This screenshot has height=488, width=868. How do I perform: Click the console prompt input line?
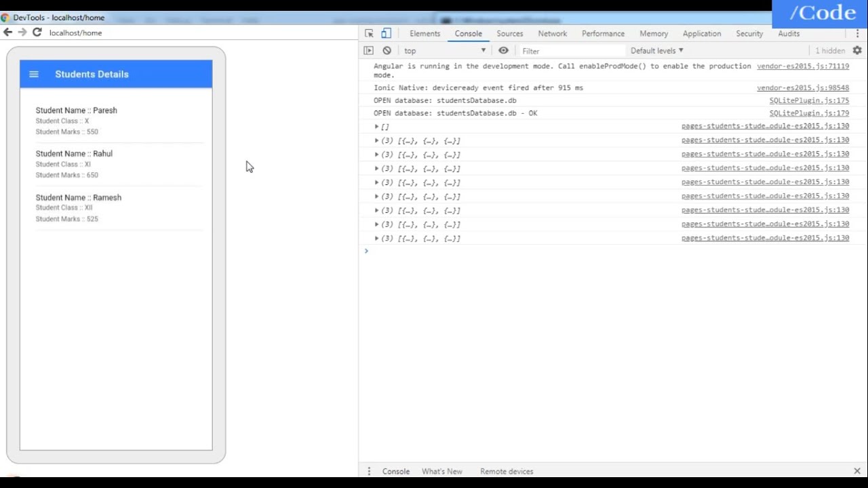click(614, 251)
